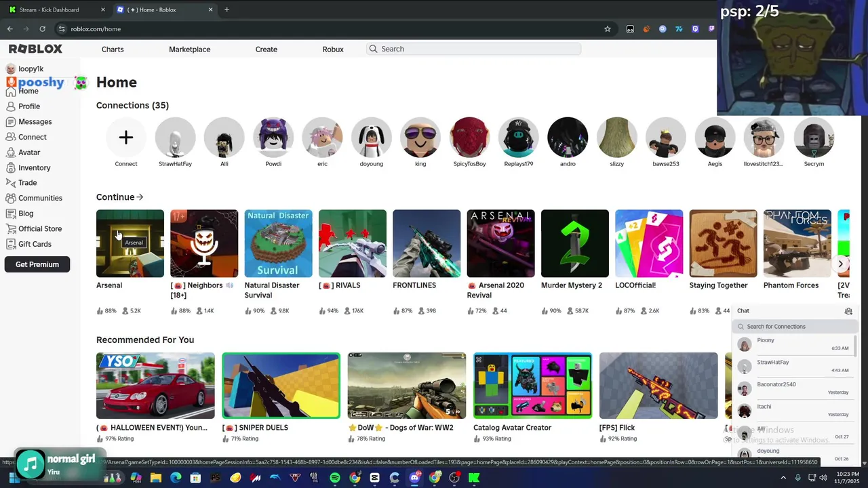868x488 pixels.
Task: Open the LOCOfficial! game tile
Action: (x=649, y=243)
